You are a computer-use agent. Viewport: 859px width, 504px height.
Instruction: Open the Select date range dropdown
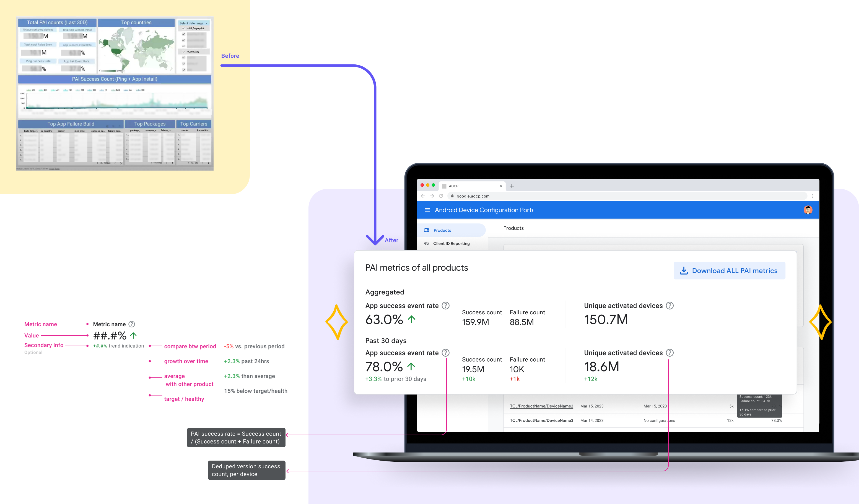click(x=193, y=23)
